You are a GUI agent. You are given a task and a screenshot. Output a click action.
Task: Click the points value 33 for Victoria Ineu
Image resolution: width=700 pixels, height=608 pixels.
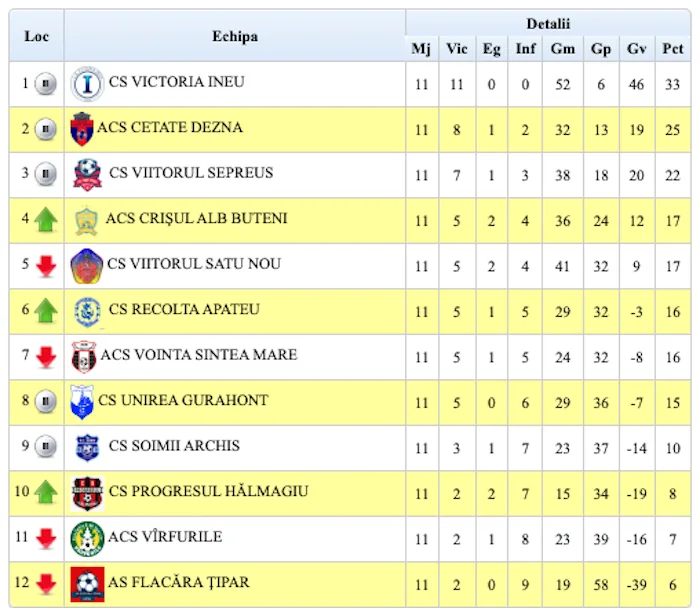pyautogui.click(x=672, y=84)
